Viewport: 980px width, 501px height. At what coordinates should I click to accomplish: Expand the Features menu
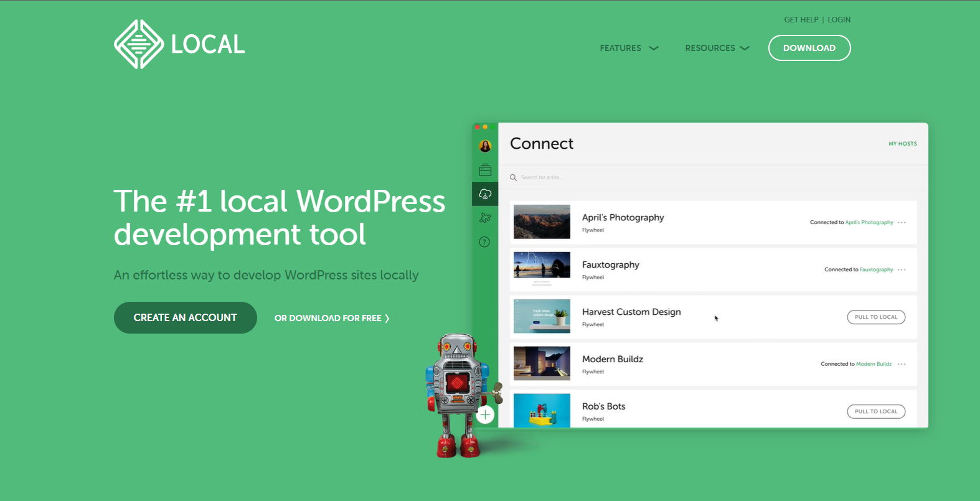[x=629, y=48]
